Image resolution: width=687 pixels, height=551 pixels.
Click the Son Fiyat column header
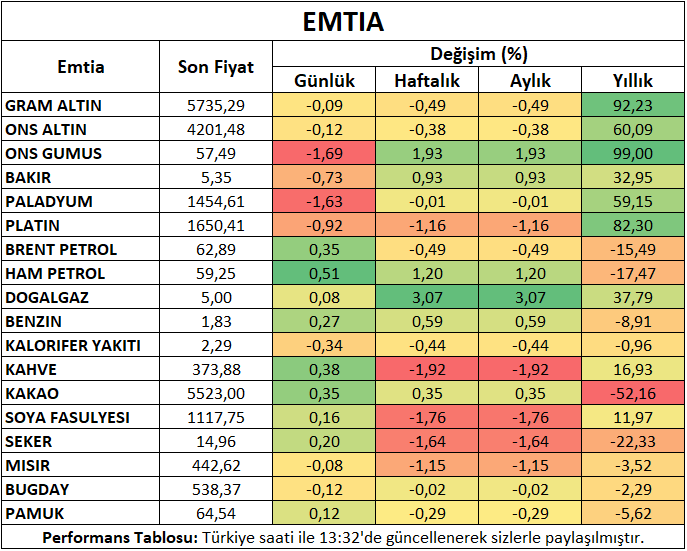pos(215,68)
